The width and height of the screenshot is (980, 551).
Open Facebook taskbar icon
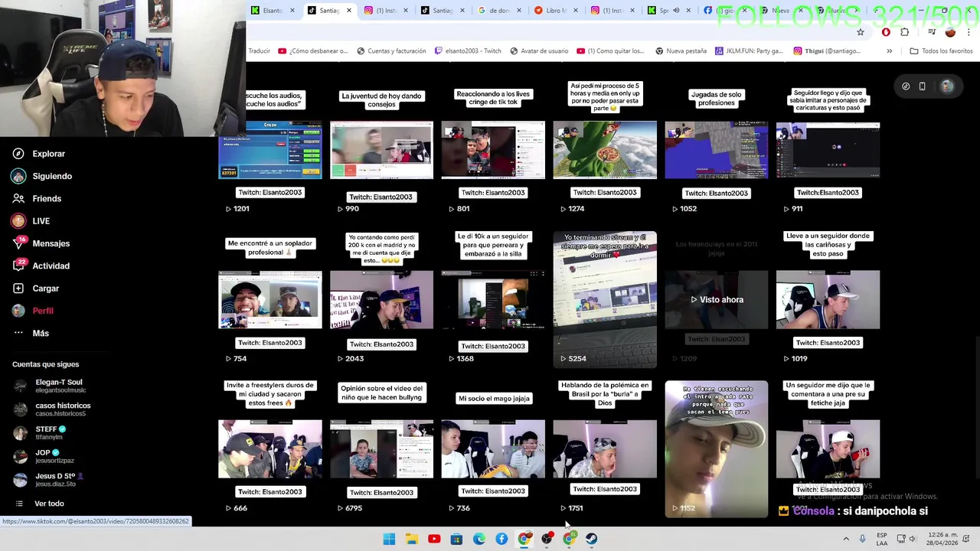click(501, 539)
